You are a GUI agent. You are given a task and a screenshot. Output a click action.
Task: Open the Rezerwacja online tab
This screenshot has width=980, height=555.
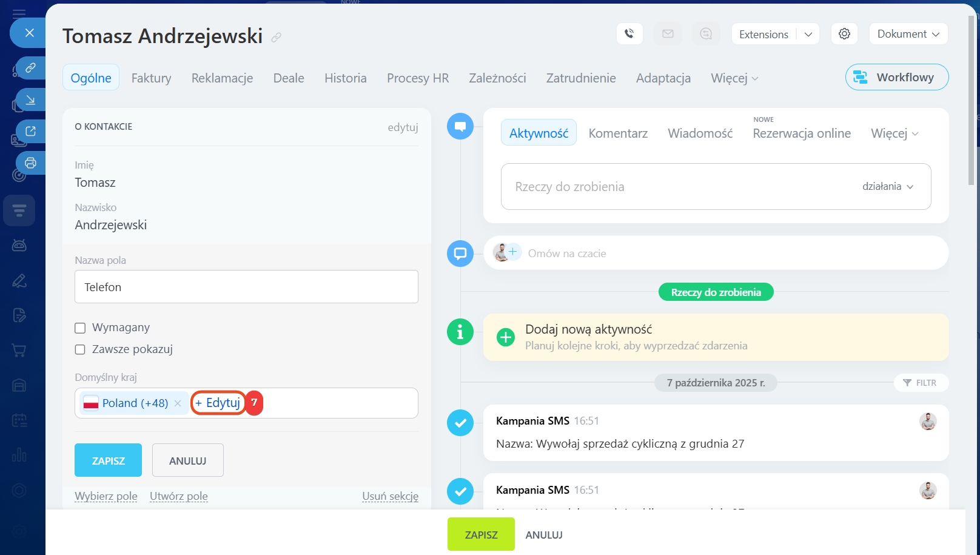coord(802,133)
